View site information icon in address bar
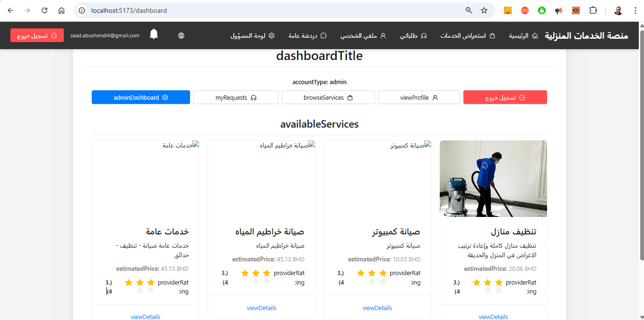Screen dimensions: 644x320 82,10
